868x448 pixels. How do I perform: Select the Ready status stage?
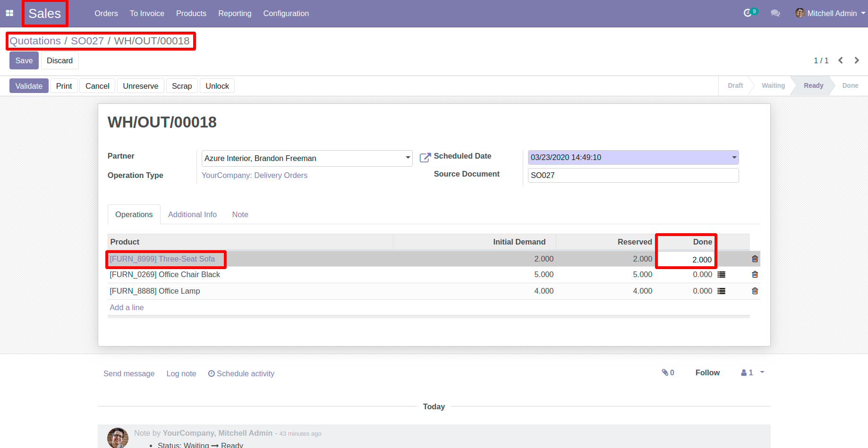(813, 85)
